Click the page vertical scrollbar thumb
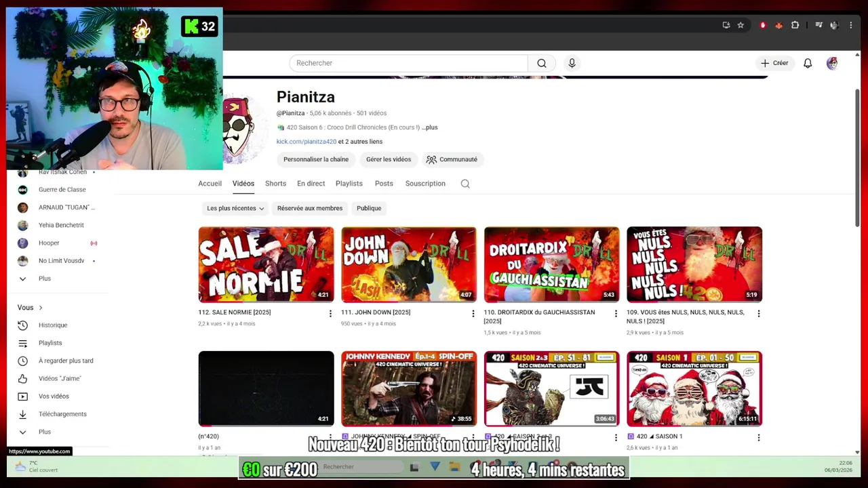 (857, 157)
